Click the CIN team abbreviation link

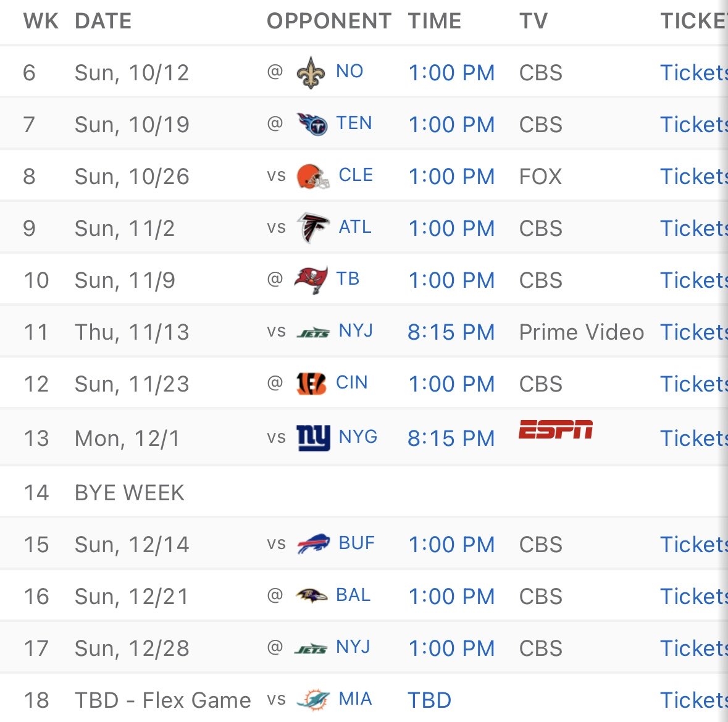351,383
